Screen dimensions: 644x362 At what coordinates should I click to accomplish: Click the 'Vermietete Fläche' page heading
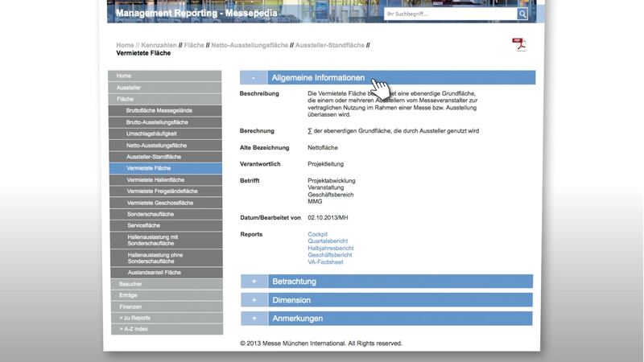pyautogui.click(x=143, y=53)
